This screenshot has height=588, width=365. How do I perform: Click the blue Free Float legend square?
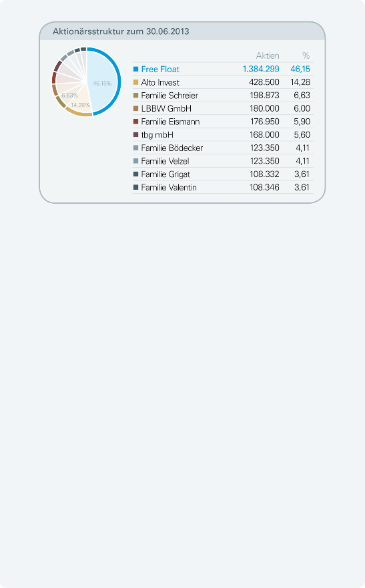[136, 69]
